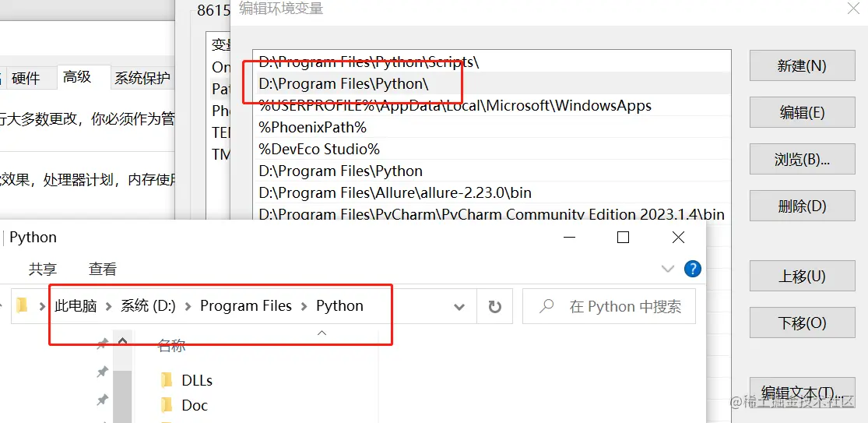
Task: Click the 删除(D) button
Action: 802,206
